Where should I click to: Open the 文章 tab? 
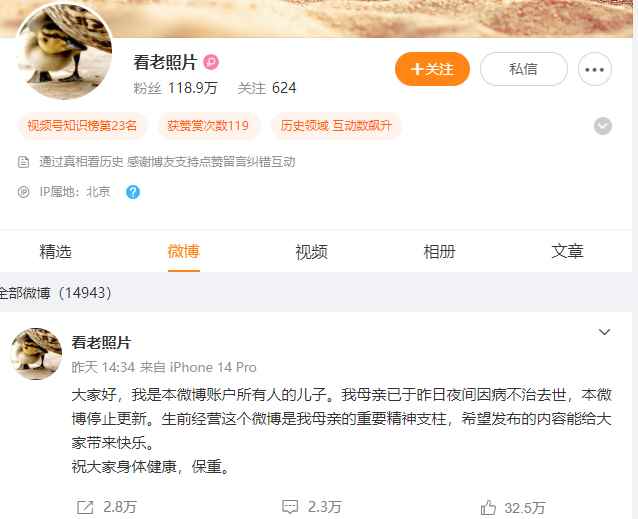[567, 251]
